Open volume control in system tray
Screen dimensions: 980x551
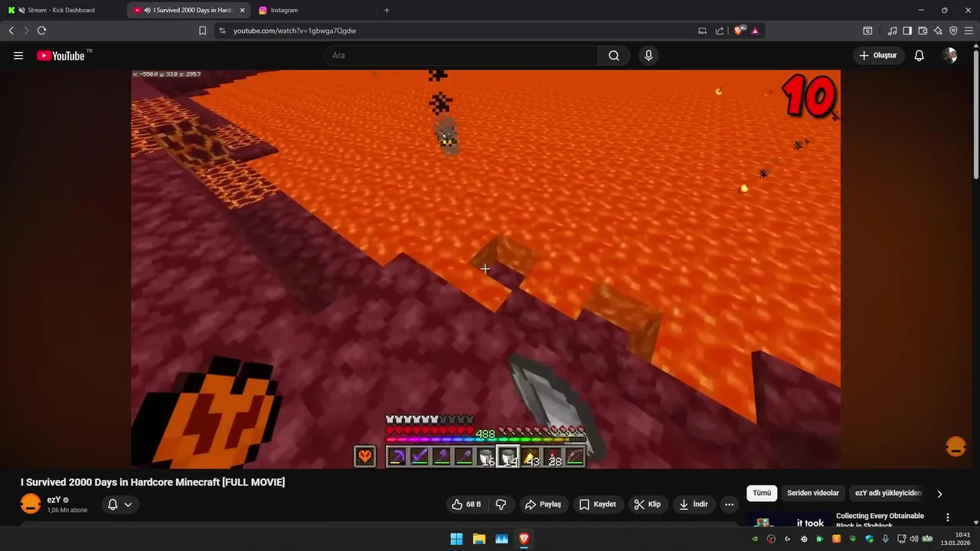(x=913, y=539)
